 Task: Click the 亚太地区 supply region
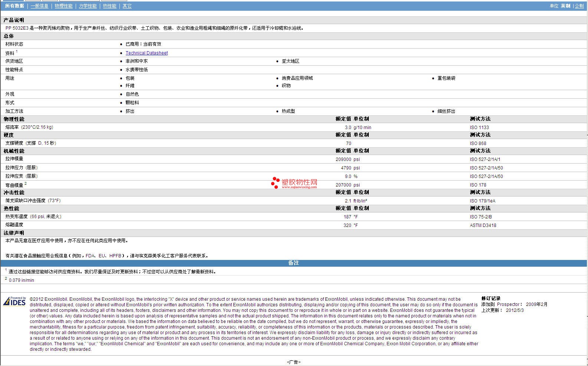290,61
